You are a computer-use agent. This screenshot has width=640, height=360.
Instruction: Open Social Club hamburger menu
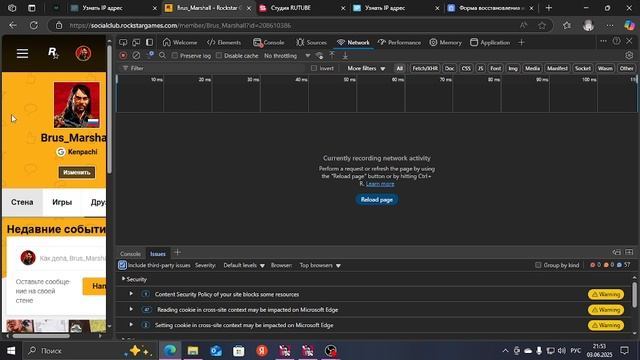coord(22,53)
